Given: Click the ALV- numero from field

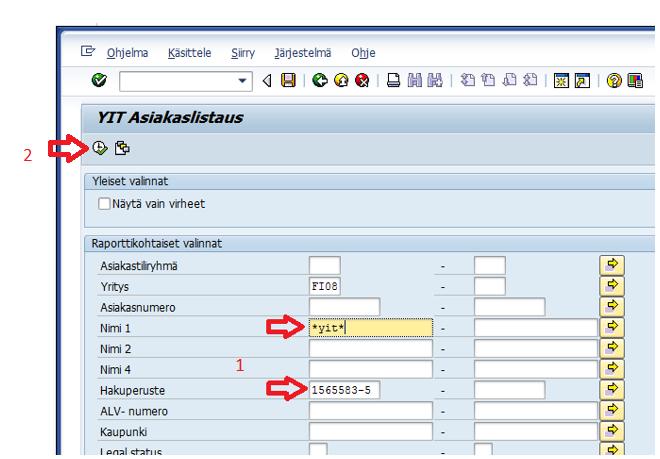Looking at the screenshot, I should (371, 411).
